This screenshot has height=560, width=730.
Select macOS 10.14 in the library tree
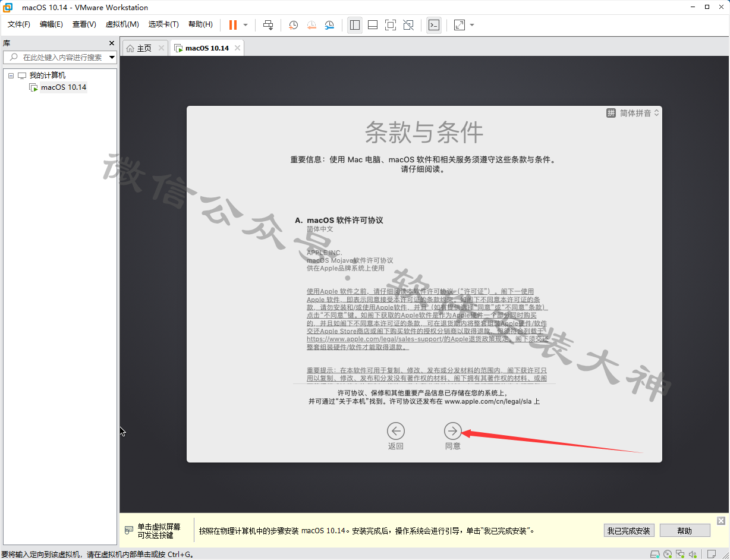(64, 87)
